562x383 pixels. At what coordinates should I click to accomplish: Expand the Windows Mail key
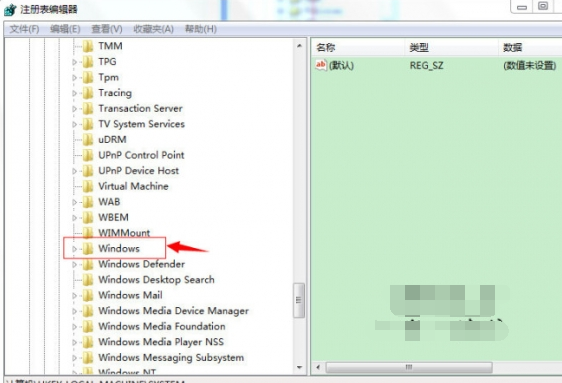[x=75, y=296]
